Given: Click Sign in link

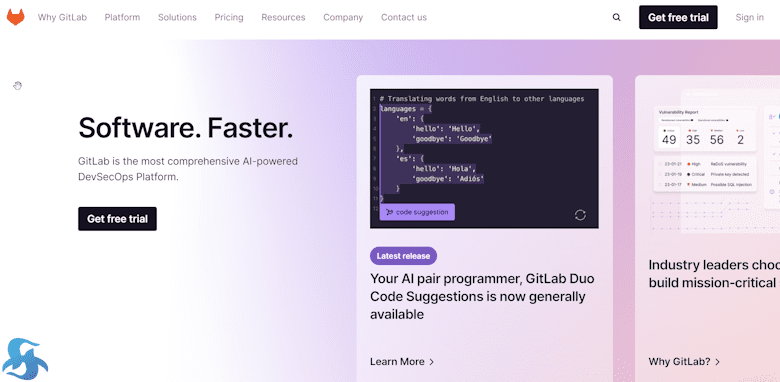Looking at the screenshot, I should point(750,17).
